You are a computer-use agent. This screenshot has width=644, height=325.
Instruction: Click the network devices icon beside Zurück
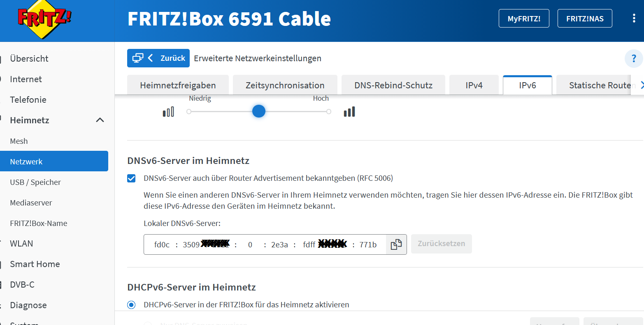[138, 58]
